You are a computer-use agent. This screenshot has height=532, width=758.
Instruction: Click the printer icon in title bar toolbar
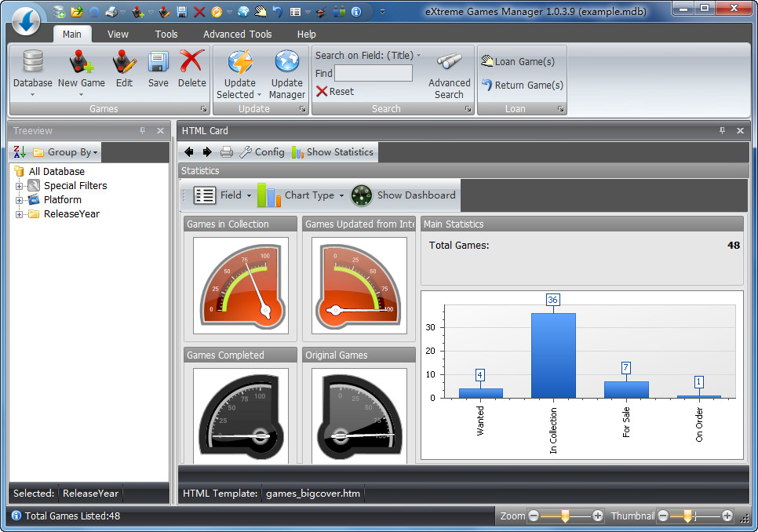point(111,11)
